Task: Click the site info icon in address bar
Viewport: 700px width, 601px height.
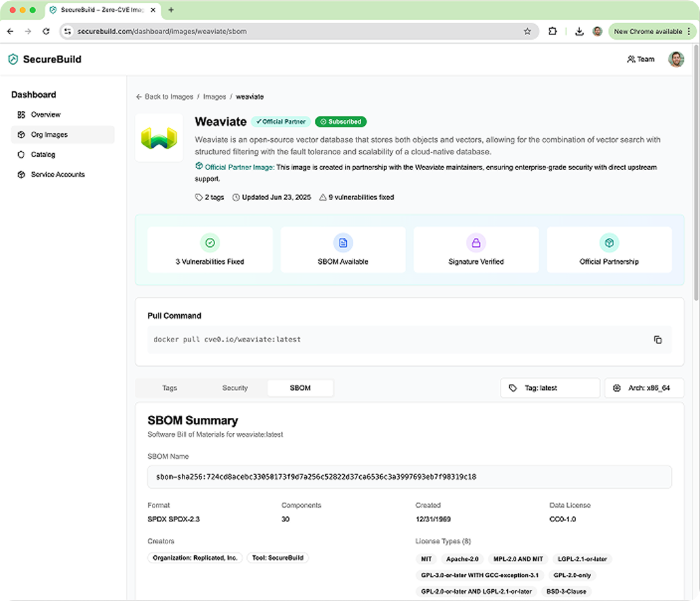Action: click(x=67, y=31)
